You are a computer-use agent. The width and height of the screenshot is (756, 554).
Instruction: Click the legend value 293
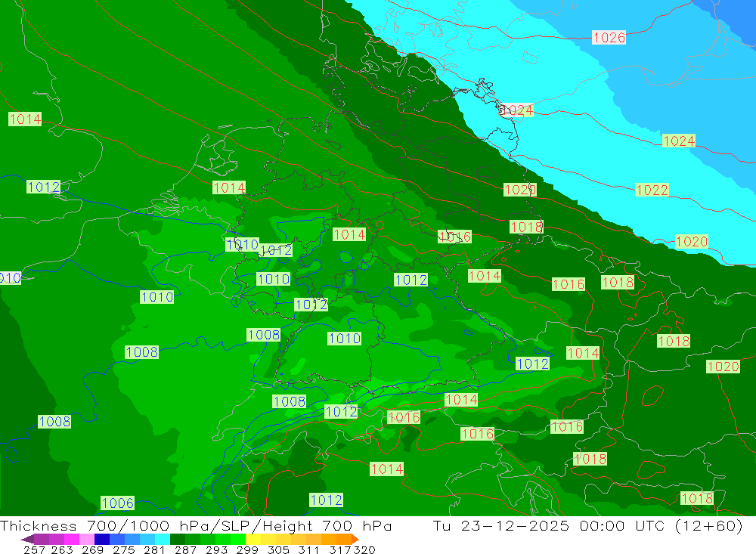(216, 549)
